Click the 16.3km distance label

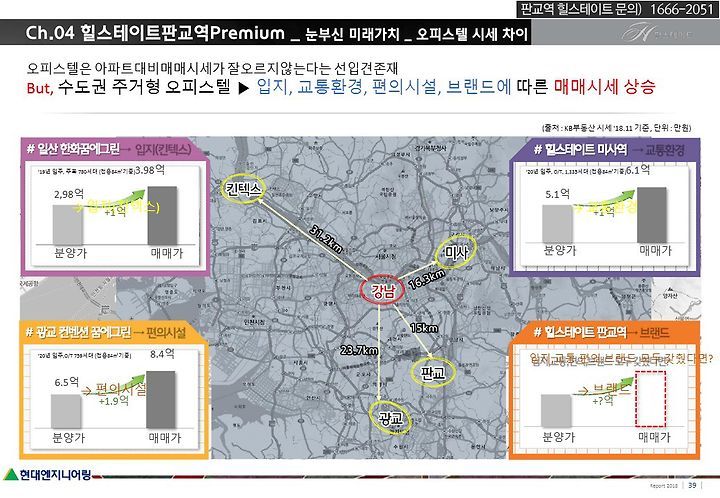point(427,279)
